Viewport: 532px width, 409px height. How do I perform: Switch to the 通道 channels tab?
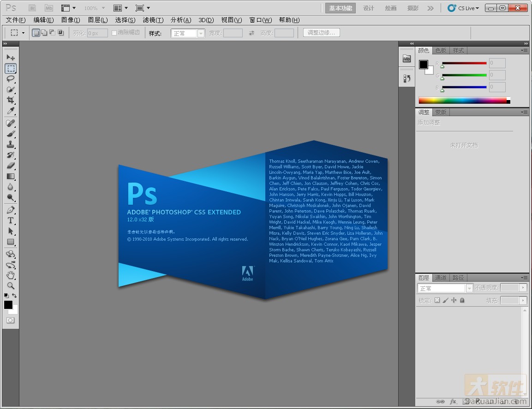pos(440,277)
